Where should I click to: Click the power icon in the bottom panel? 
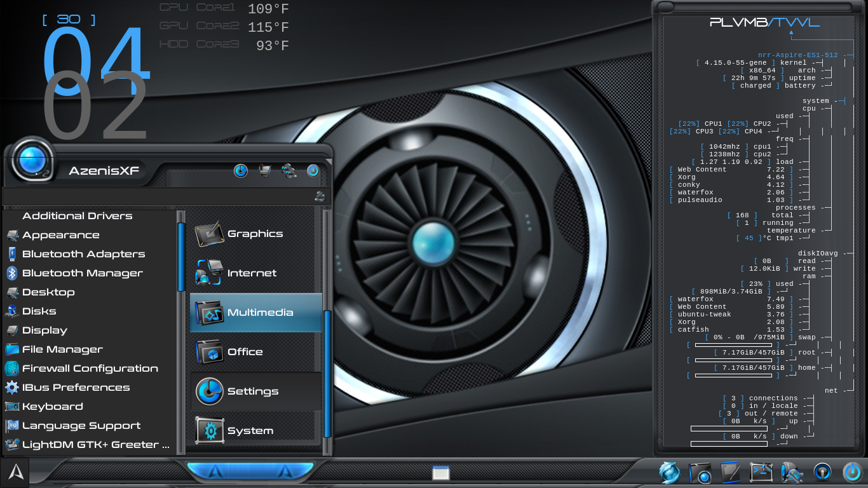click(x=852, y=473)
